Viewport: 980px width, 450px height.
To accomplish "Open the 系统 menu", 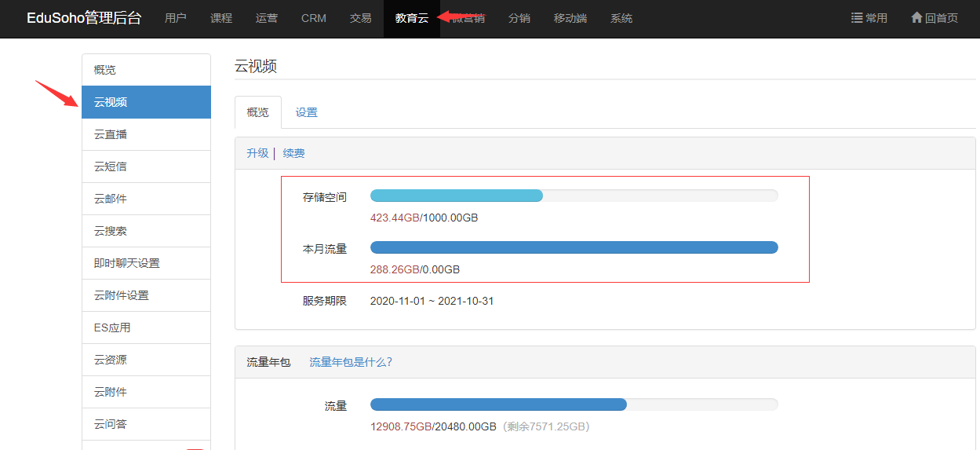I will tap(621, 18).
